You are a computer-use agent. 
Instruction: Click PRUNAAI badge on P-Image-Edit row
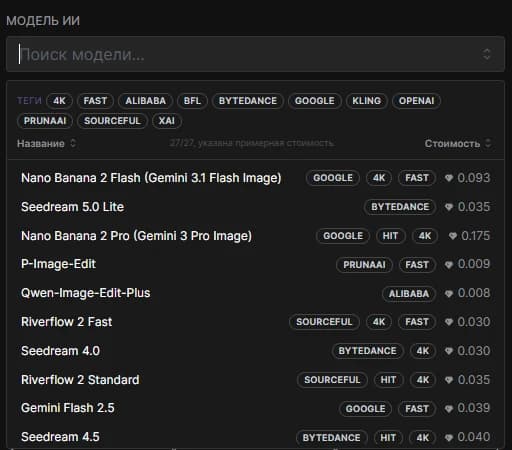click(x=364, y=265)
